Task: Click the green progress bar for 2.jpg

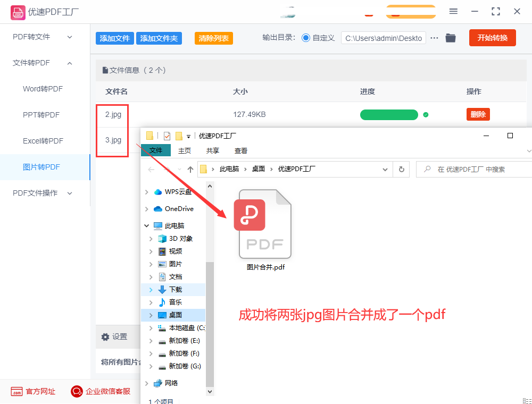Action: click(x=389, y=114)
